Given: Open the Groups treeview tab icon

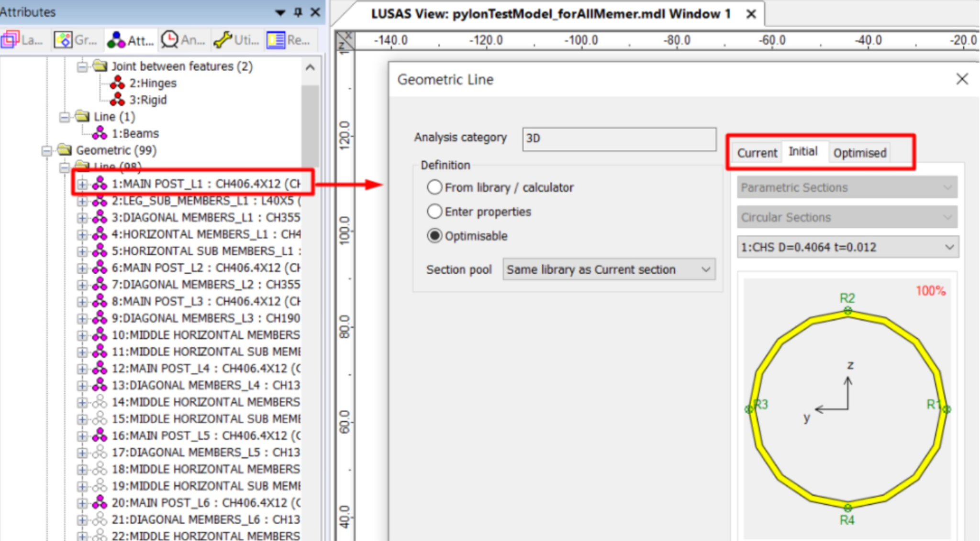Looking at the screenshot, I should tap(63, 40).
